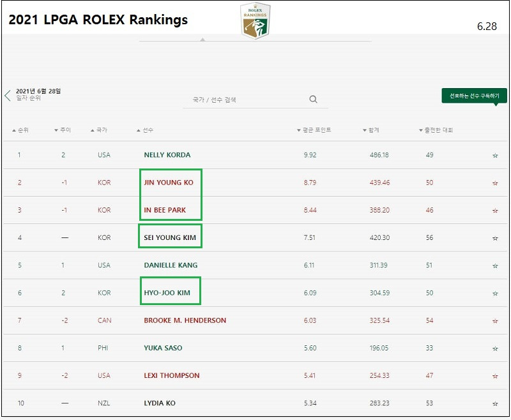Mark In Bee Park as favorite with star
The height and width of the screenshot is (420, 511).
click(x=495, y=211)
